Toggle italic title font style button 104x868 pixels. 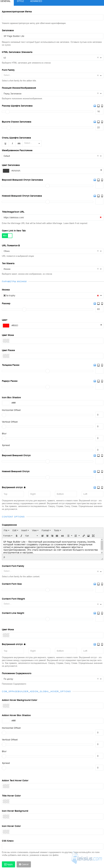[x=12, y=143]
